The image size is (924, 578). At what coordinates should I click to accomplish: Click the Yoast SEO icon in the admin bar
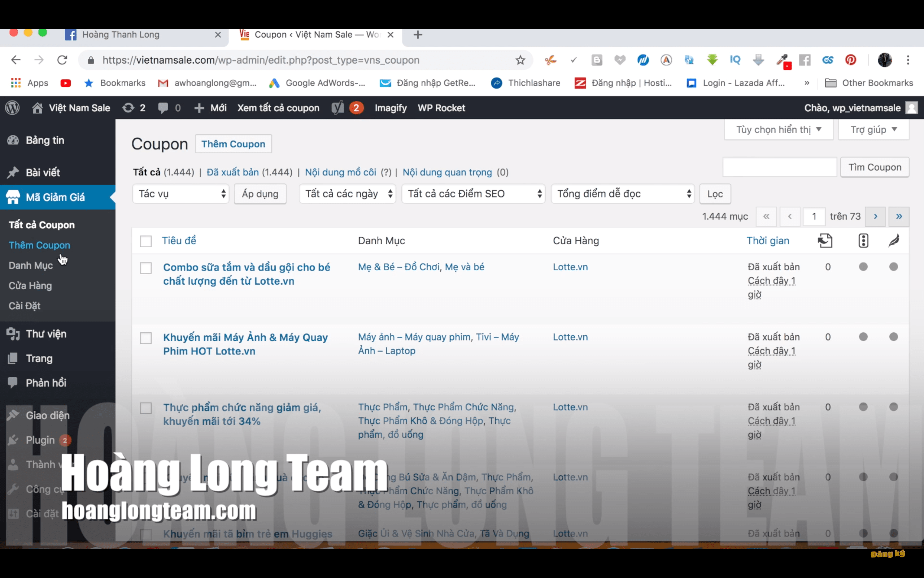pos(337,108)
